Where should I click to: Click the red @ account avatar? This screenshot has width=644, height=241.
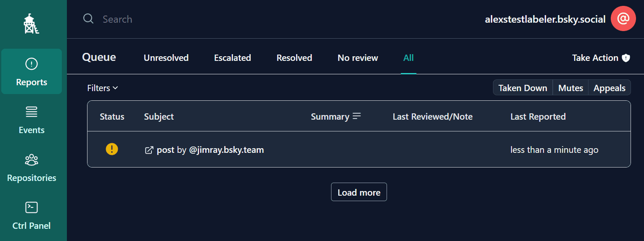(x=623, y=19)
